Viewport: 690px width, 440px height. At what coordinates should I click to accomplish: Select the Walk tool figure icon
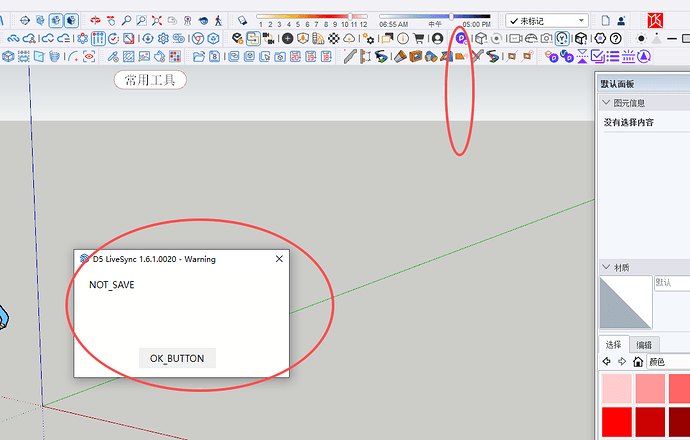point(218,21)
